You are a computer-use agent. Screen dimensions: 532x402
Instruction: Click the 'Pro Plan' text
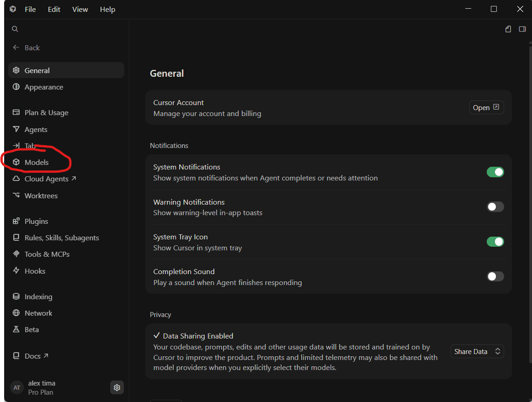(x=41, y=392)
